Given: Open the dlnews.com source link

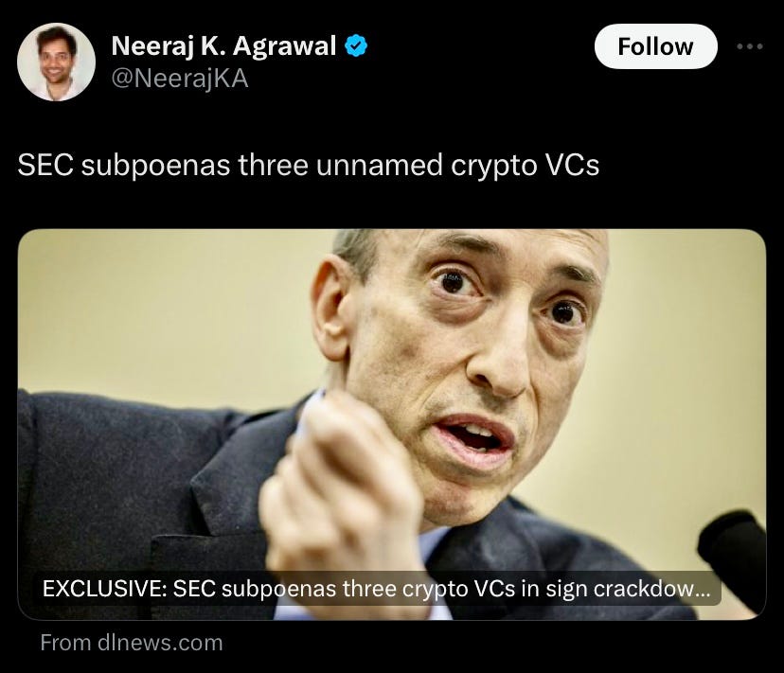Looking at the screenshot, I should pos(132,643).
